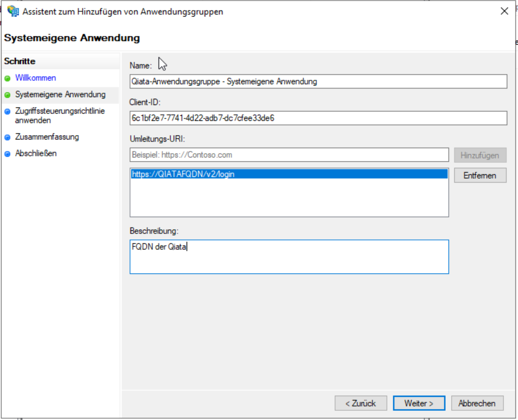Close the Anwendungsgruppen wizard window
518x420 pixels.
pyautogui.click(x=505, y=10)
